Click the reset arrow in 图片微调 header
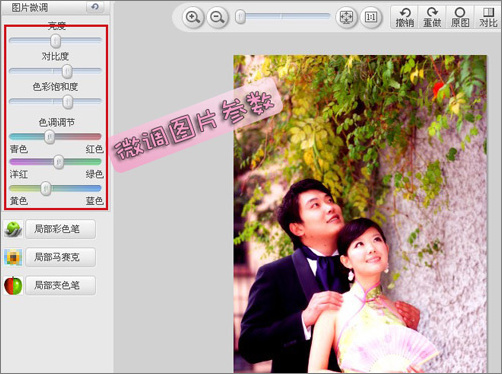 point(95,7)
